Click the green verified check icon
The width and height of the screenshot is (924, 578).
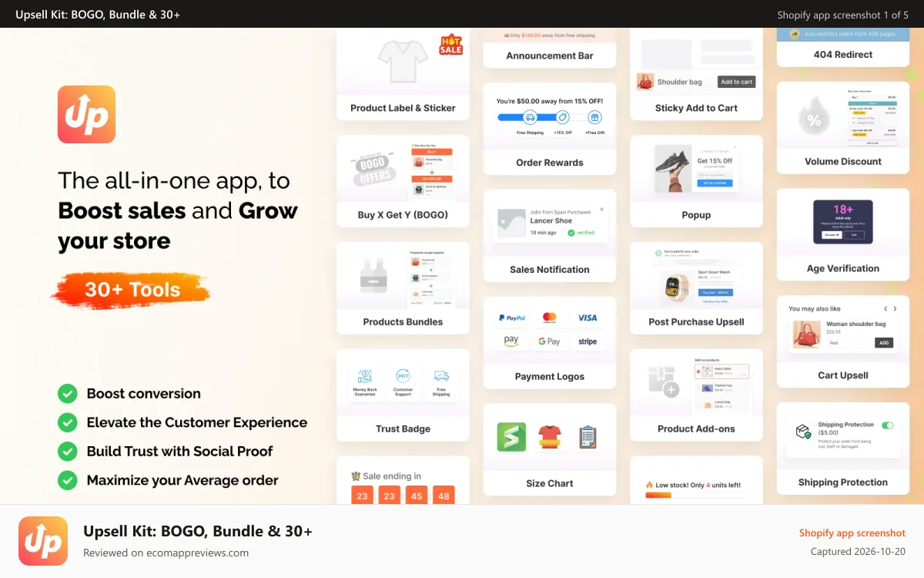pyautogui.click(x=571, y=232)
